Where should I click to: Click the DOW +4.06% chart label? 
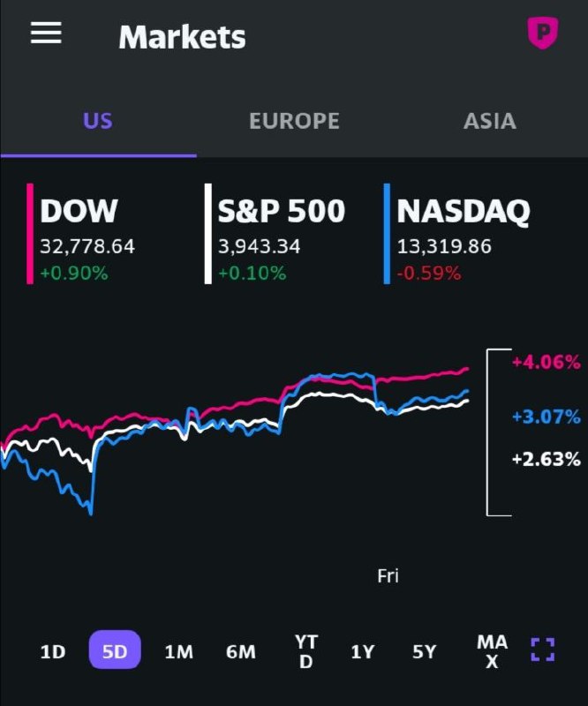click(x=547, y=362)
